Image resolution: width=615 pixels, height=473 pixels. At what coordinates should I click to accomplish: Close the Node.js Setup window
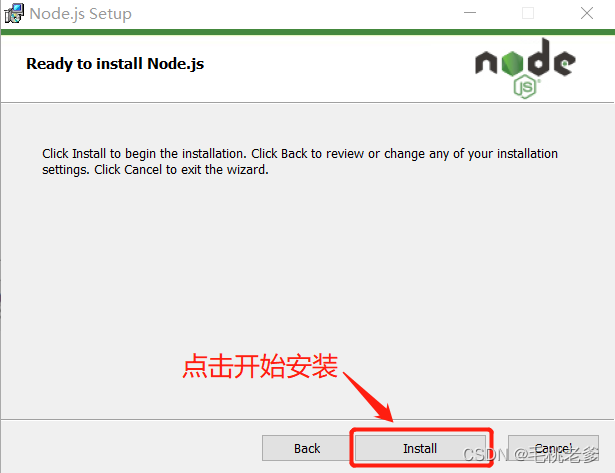pos(587,13)
